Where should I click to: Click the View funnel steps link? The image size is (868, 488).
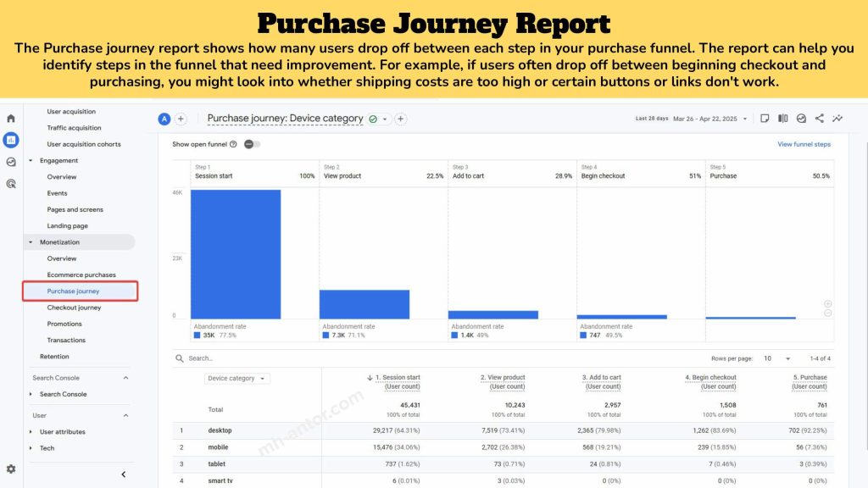tap(804, 144)
